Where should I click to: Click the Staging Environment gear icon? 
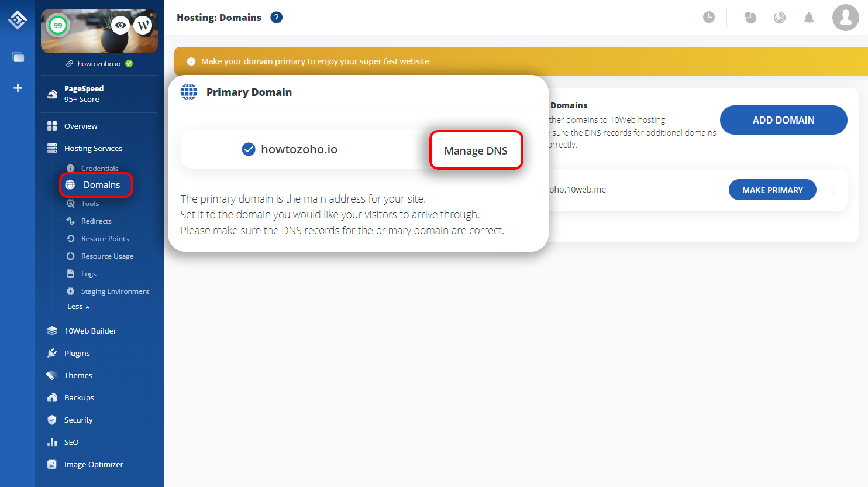pos(71,291)
